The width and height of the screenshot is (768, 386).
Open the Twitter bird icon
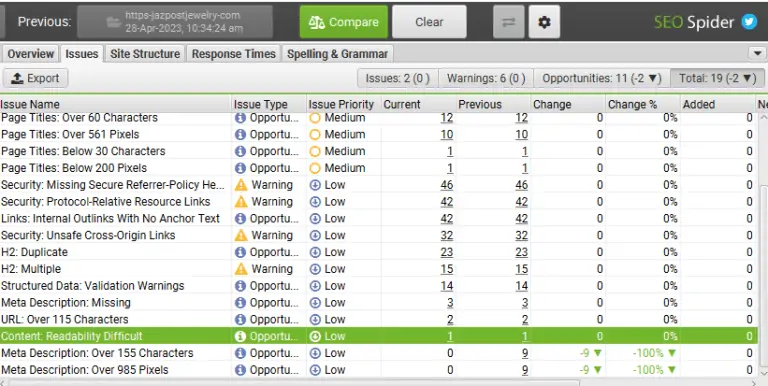coord(749,22)
